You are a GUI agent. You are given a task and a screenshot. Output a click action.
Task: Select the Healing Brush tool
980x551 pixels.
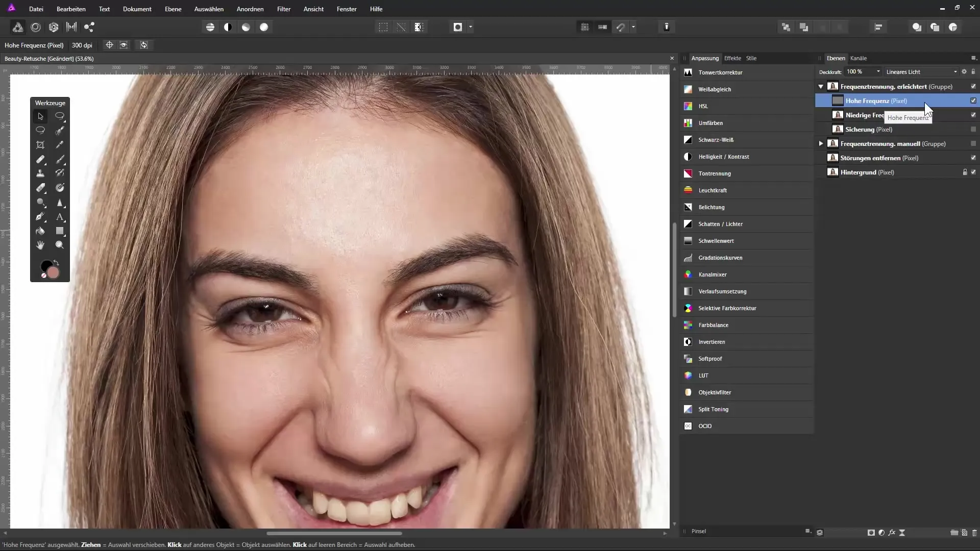(40, 159)
